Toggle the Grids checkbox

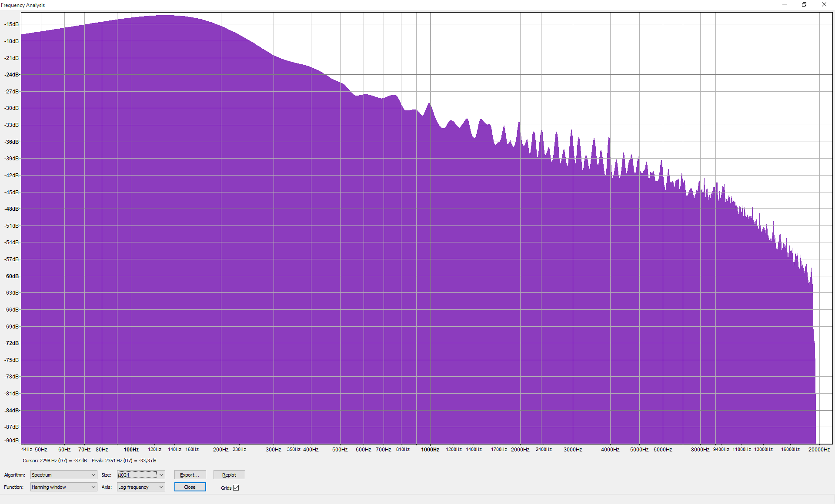click(x=236, y=487)
